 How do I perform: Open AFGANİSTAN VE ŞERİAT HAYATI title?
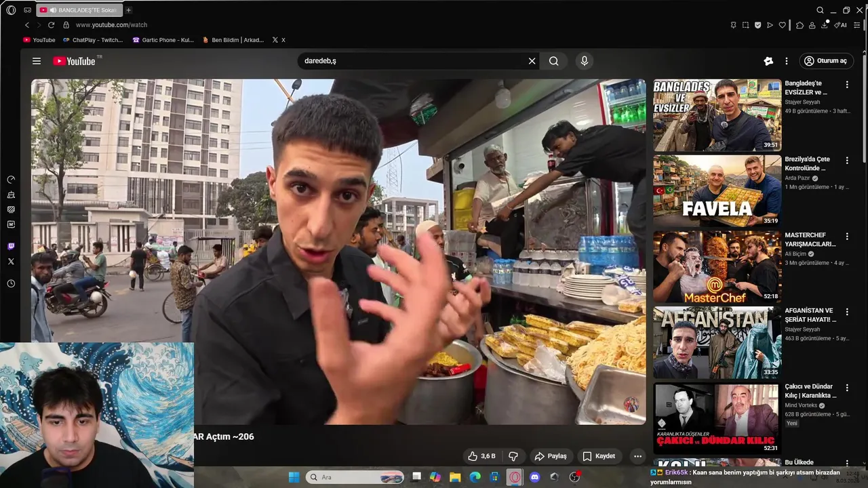[810, 314]
